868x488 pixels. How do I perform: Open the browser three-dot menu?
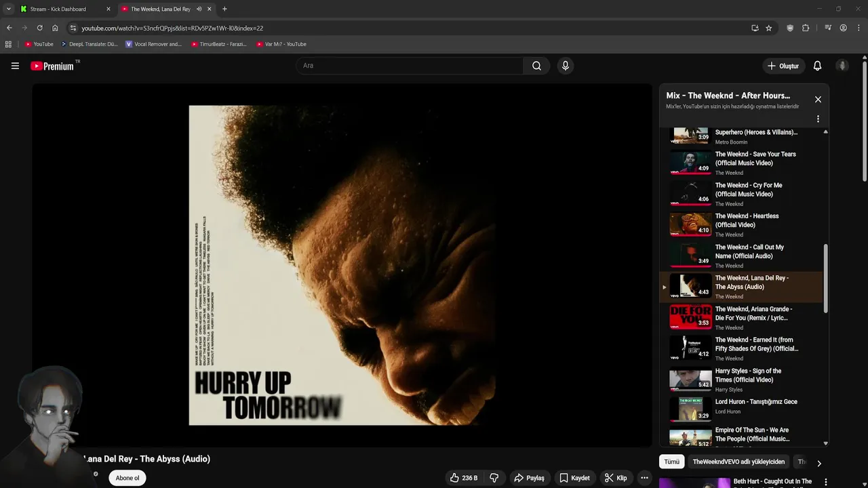(x=858, y=28)
